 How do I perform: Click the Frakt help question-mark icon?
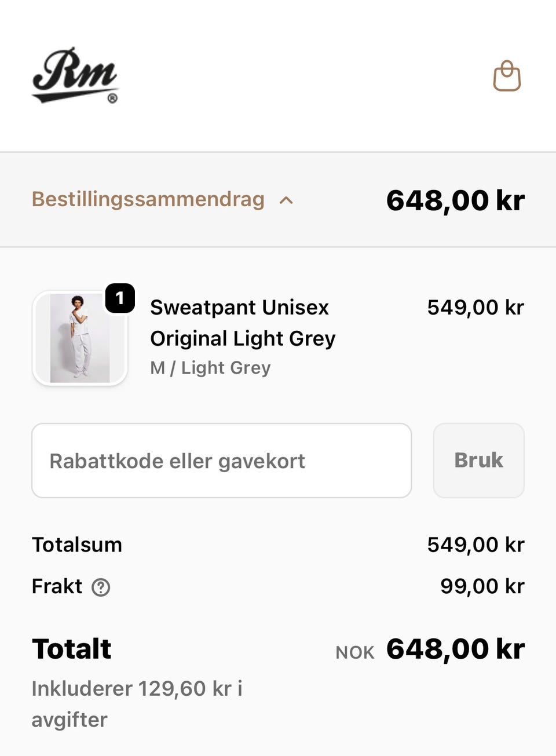tap(101, 587)
